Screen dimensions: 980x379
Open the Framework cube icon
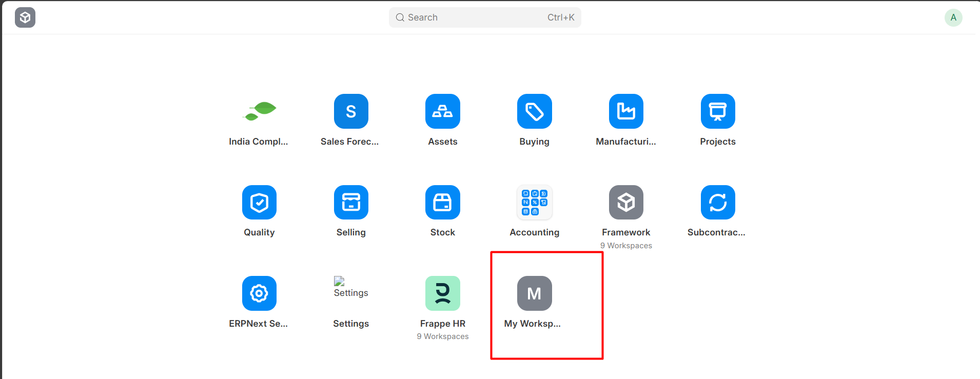point(626,202)
